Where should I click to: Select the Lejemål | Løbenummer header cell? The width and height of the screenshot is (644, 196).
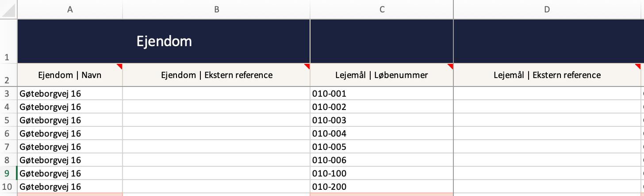[382, 75]
